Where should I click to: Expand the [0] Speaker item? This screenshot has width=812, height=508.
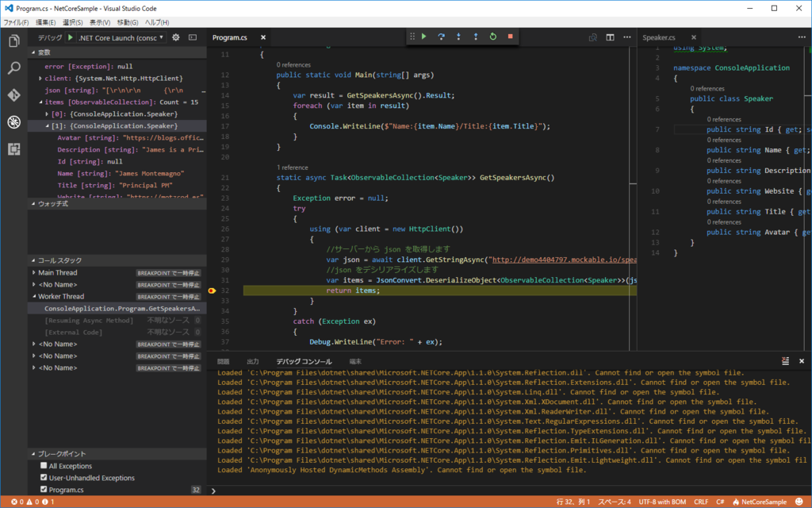(x=47, y=114)
